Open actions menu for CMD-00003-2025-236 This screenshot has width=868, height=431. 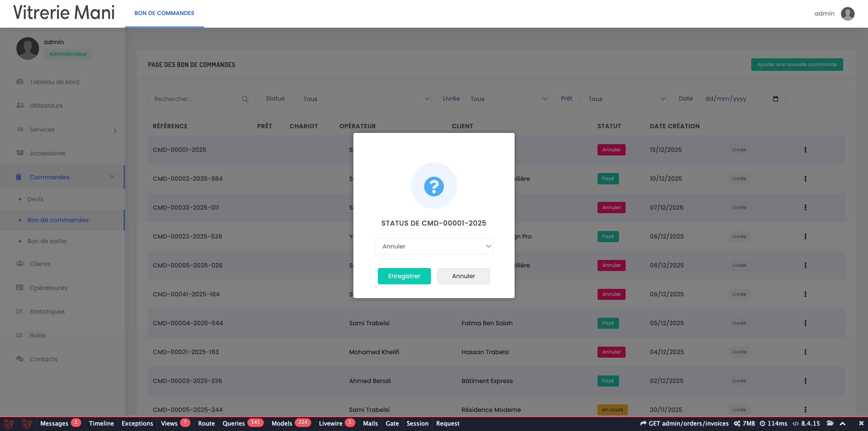coord(805,381)
